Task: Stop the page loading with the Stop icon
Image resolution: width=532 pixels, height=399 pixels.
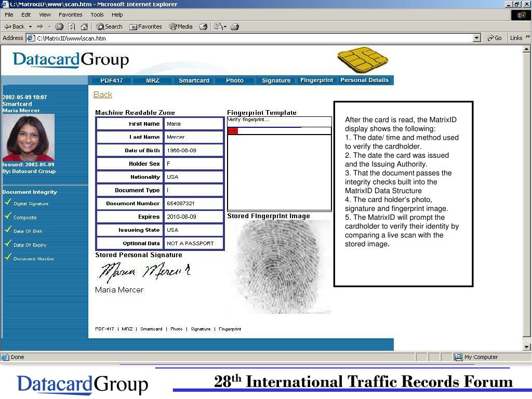Action: point(59,26)
